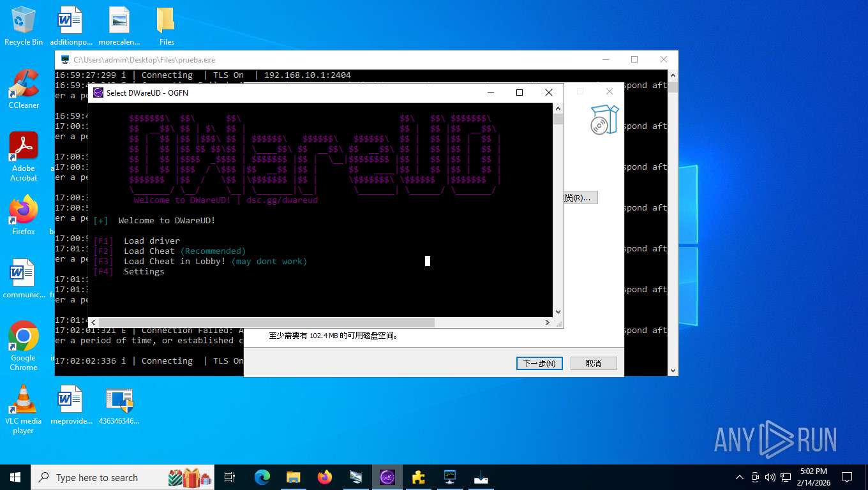Launch Google Chrome desktop shortcut
The height and width of the screenshot is (490, 868).
click(24, 346)
